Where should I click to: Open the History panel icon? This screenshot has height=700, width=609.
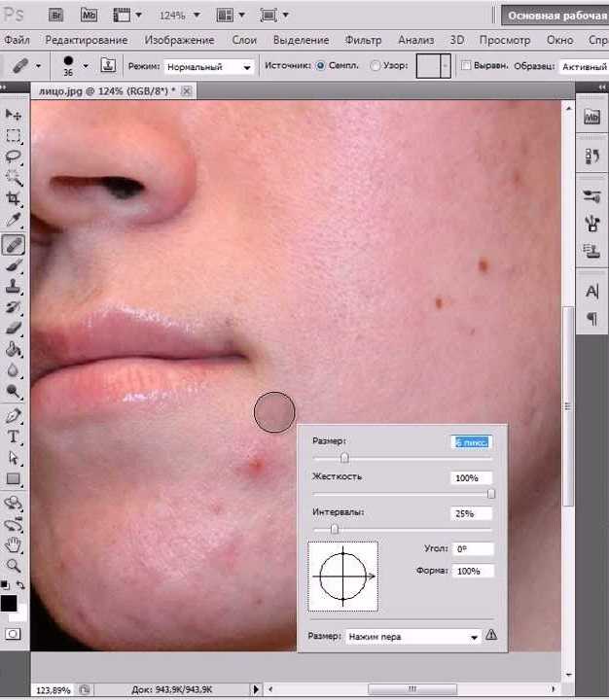tap(591, 156)
